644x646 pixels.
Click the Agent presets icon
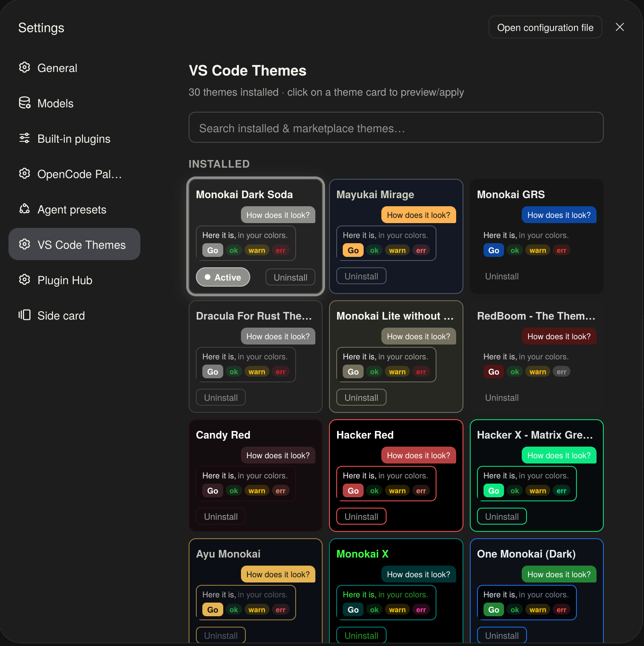[25, 209]
